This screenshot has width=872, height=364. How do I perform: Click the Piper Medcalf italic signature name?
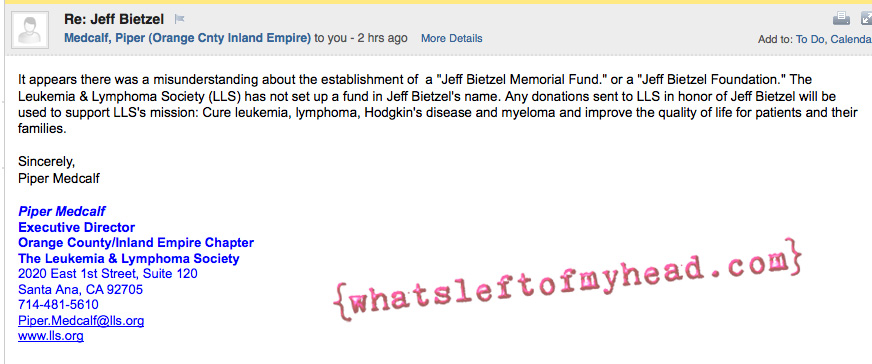61,211
